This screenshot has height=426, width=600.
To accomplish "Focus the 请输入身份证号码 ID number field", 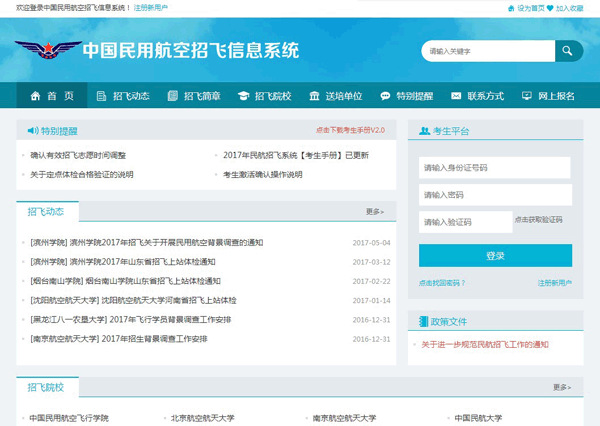I will 495,167.
